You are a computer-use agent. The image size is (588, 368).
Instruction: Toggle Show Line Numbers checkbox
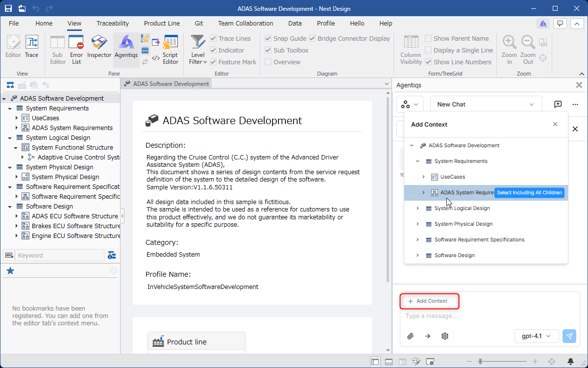pyautogui.click(x=428, y=62)
